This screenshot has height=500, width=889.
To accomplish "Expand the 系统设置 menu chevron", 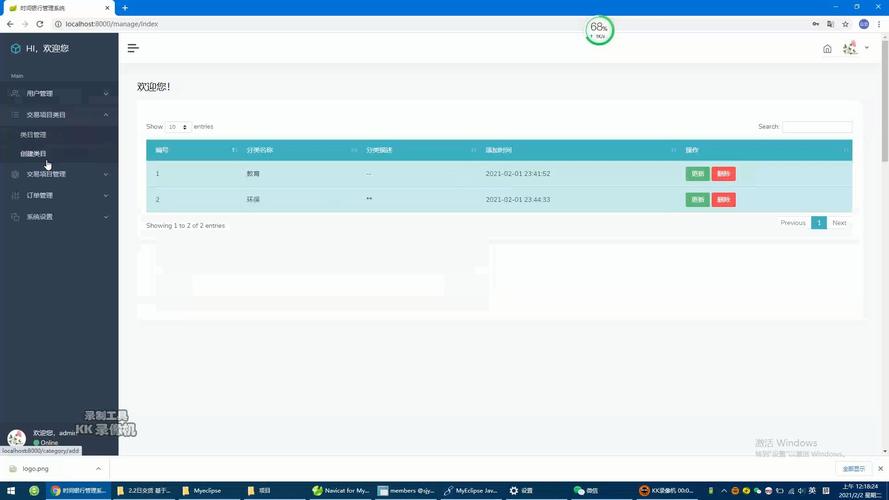I will click(x=106, y=217).
